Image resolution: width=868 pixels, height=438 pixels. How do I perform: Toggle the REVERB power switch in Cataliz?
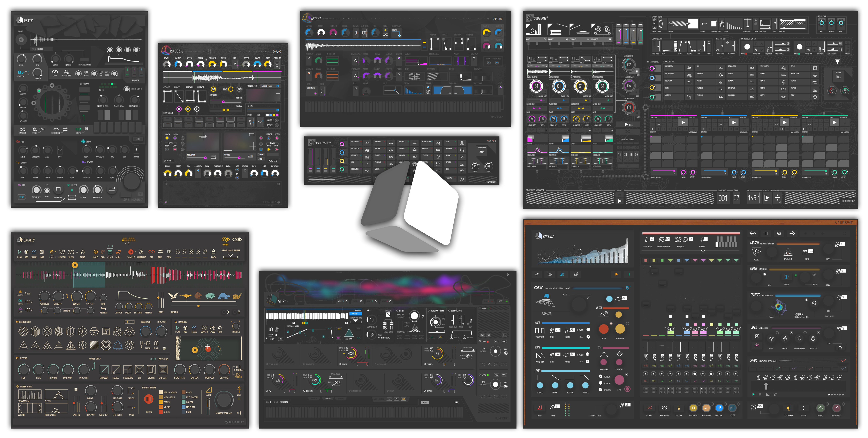[x=17, y=358]
